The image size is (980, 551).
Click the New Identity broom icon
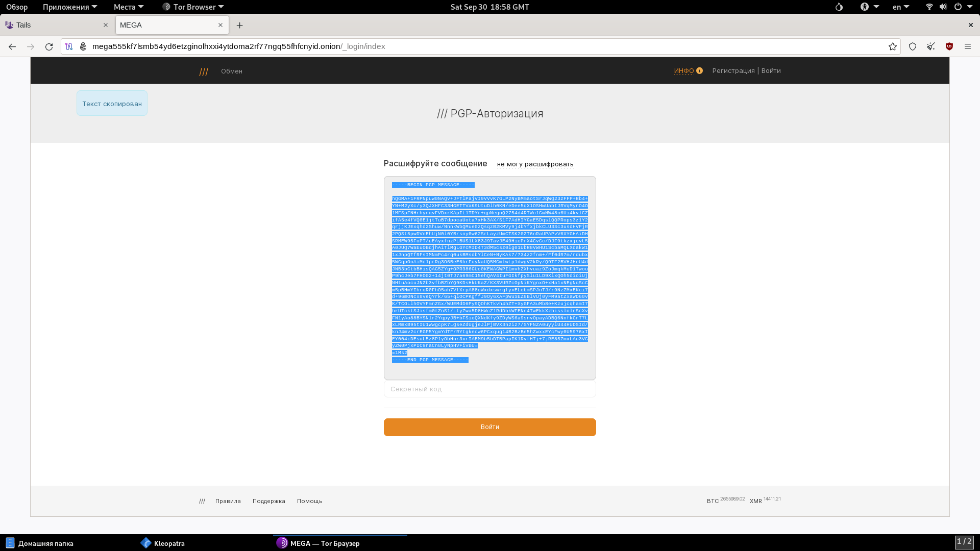click(931, 46)
